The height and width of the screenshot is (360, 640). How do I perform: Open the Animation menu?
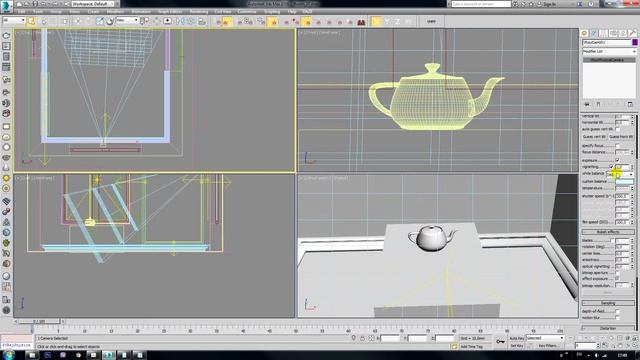pyautogui.click(x=141, y=12)
